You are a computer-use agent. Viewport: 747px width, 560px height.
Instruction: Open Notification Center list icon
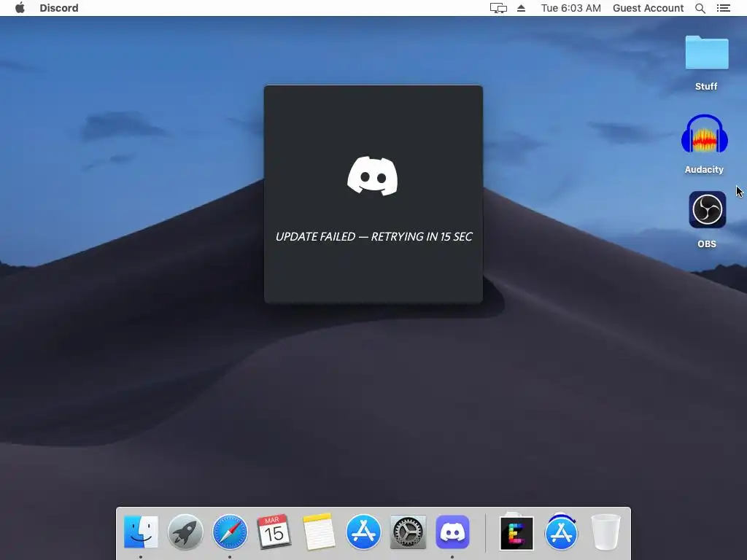click(x=724, y=8)
